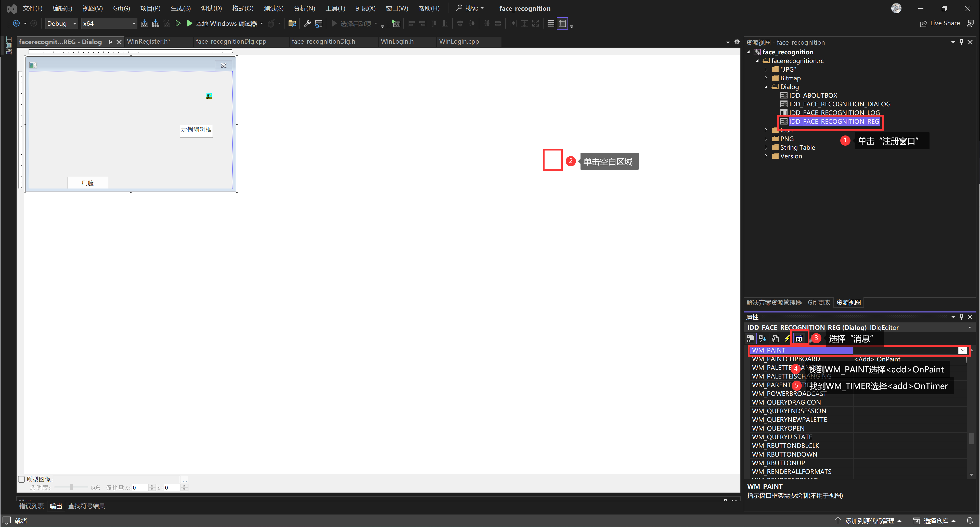
Task: Start without debugging using outlined play icon
Action: [x=178, y=24]
